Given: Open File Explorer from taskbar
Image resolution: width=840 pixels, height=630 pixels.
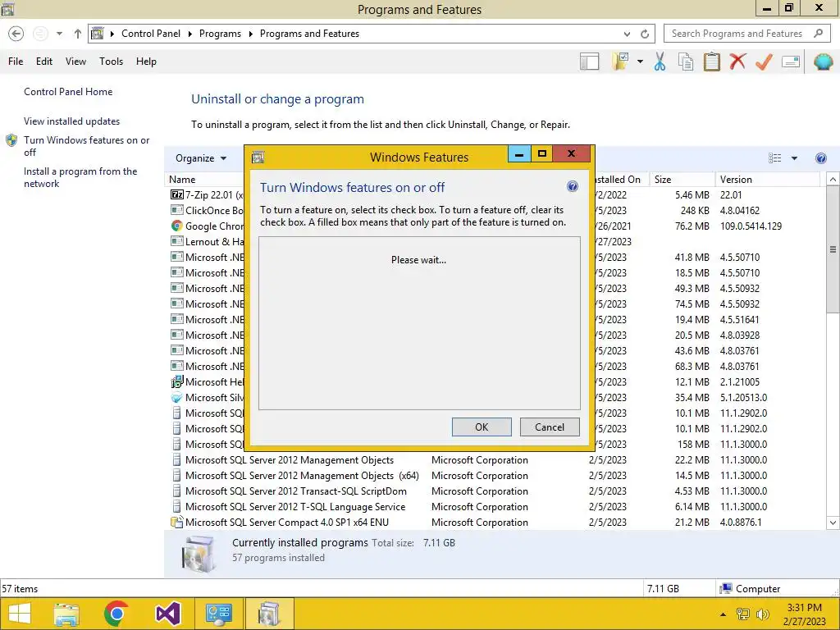Looking at the screenshot, I should (66, 614).
